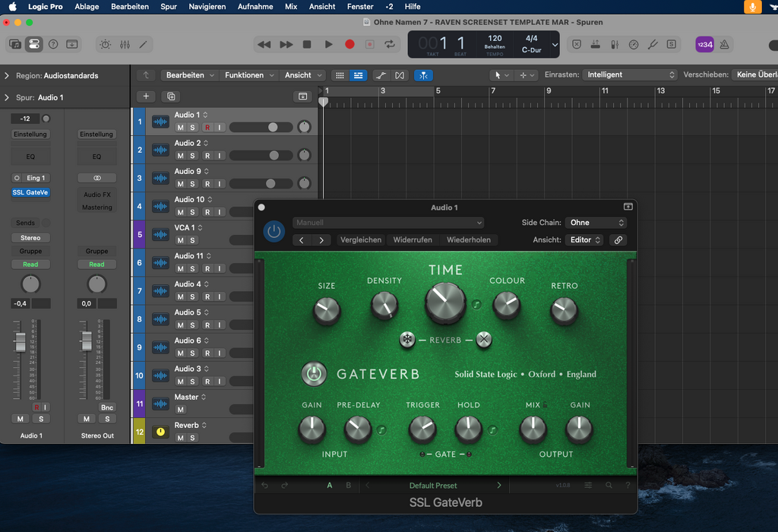This screenshot has width=778, height=532.
Task: Toggle the plugin bypass power button
Action: [x=274, y=231]
